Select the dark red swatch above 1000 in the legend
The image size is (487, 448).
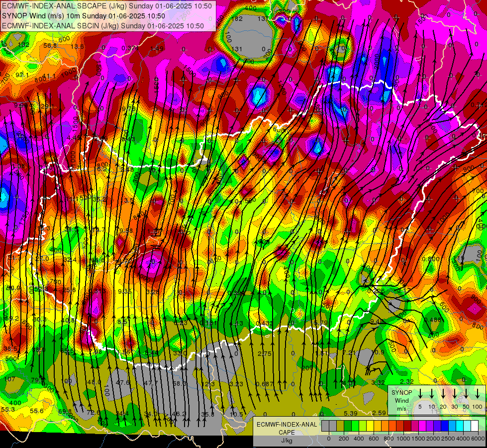pyautogui.click(x=407, y=426)
